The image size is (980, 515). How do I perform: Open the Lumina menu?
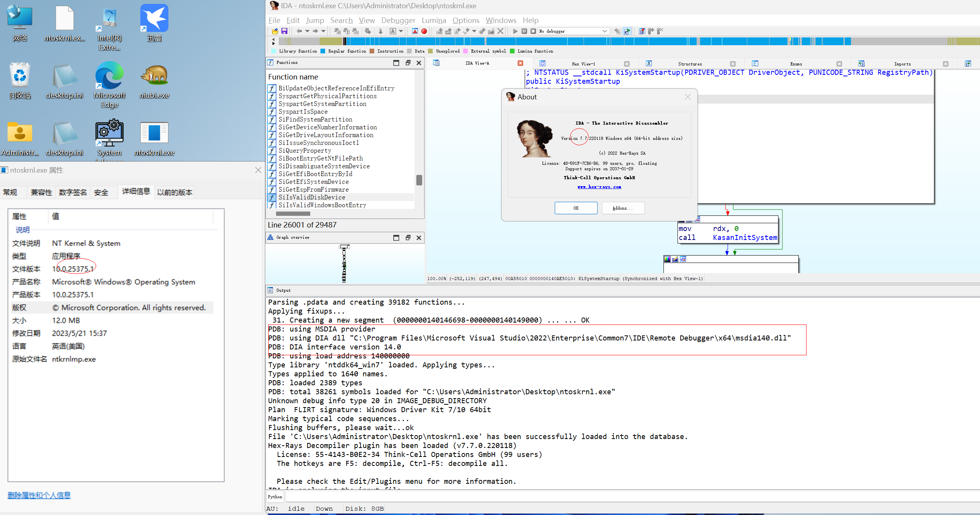(x=434, y=20)
